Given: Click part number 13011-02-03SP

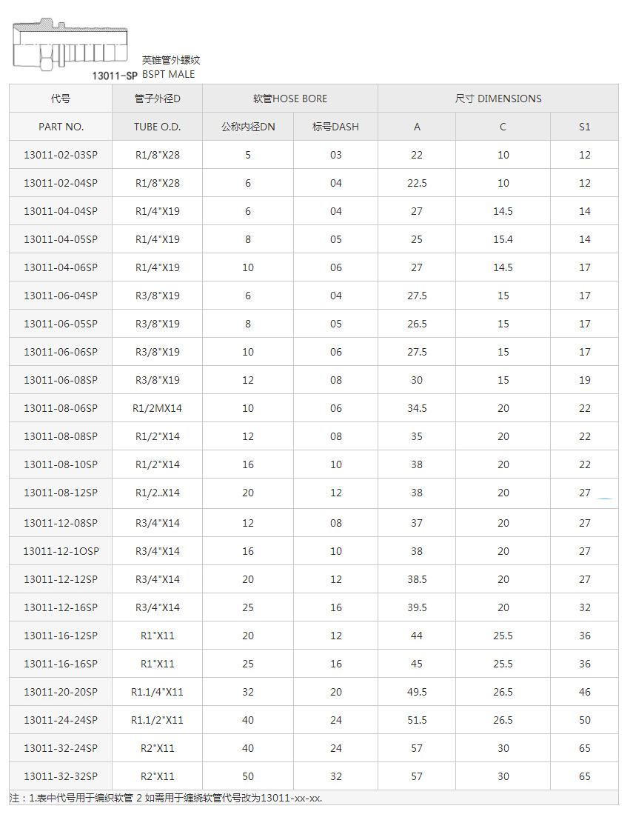Looking at the screenshot, I should tap(61, 155).
